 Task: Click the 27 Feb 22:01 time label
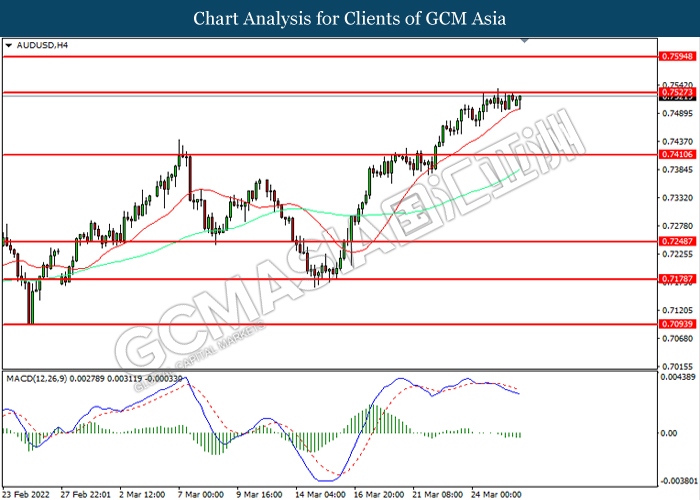(x=85, y=494)
